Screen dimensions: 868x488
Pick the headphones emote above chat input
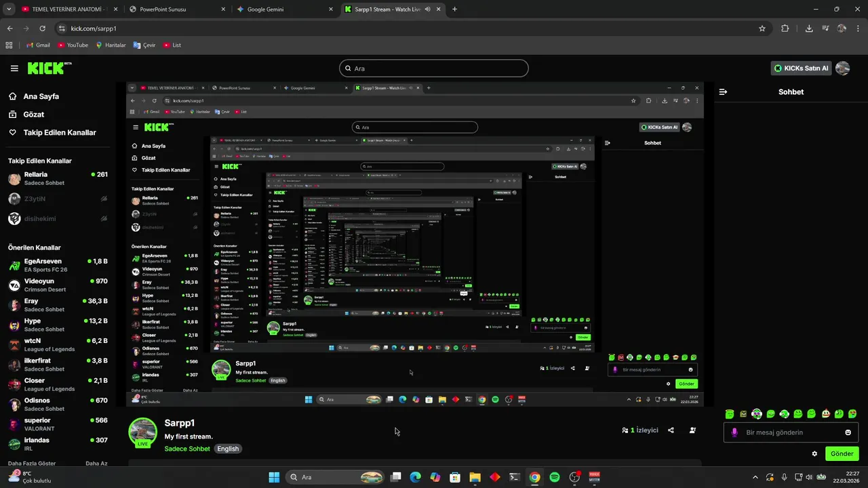pos(757,413)
